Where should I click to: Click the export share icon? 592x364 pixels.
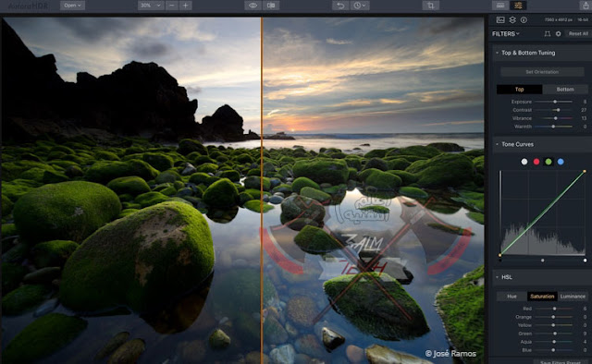tap(586, 6)
